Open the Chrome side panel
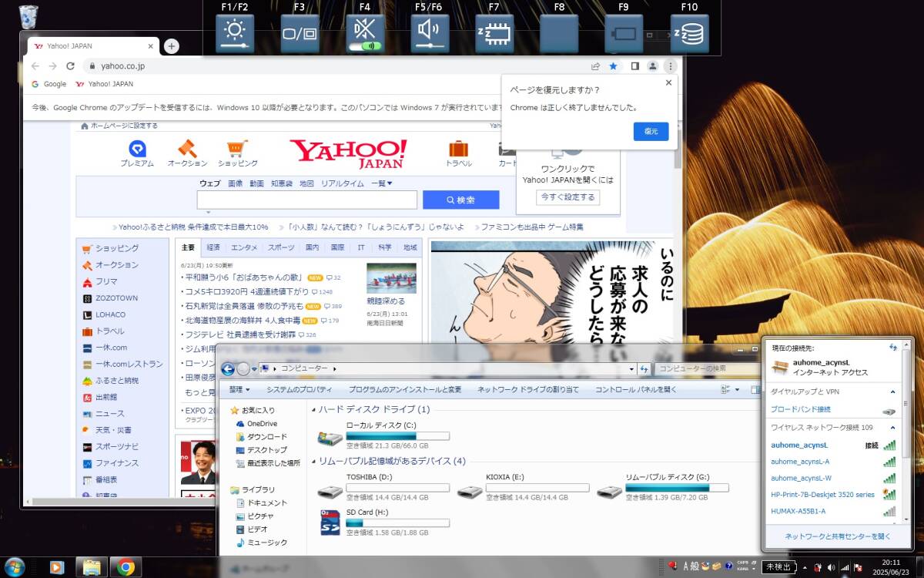 coord(634,66)
